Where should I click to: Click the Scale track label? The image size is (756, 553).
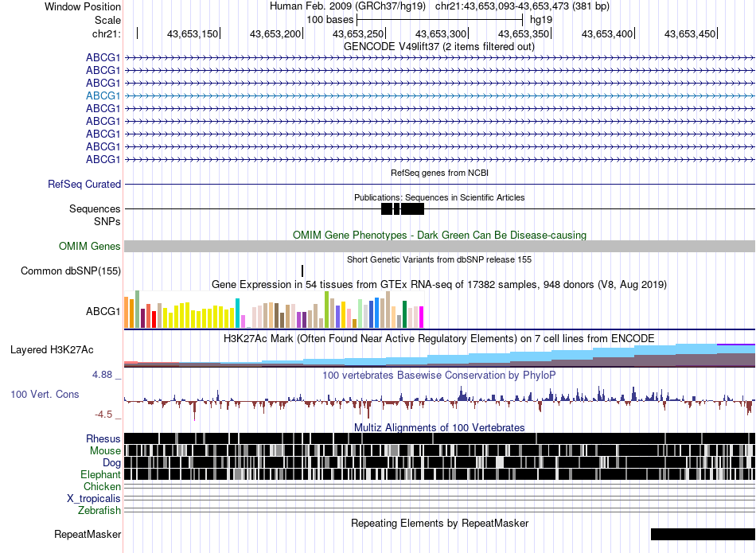tap(107, 20)
